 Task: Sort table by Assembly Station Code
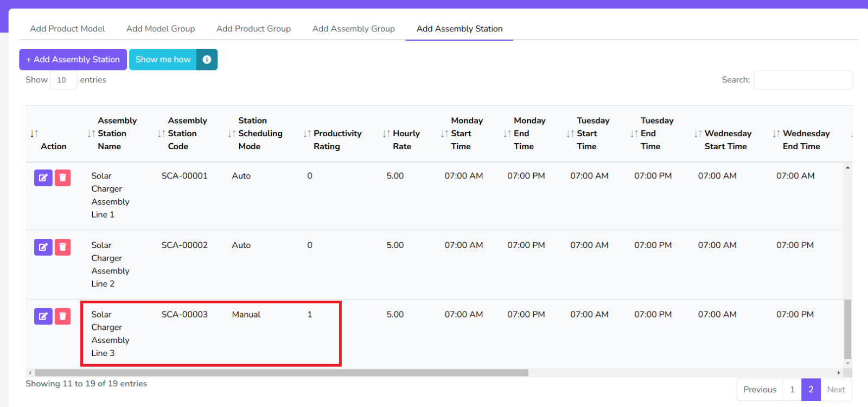coord(182,133)
